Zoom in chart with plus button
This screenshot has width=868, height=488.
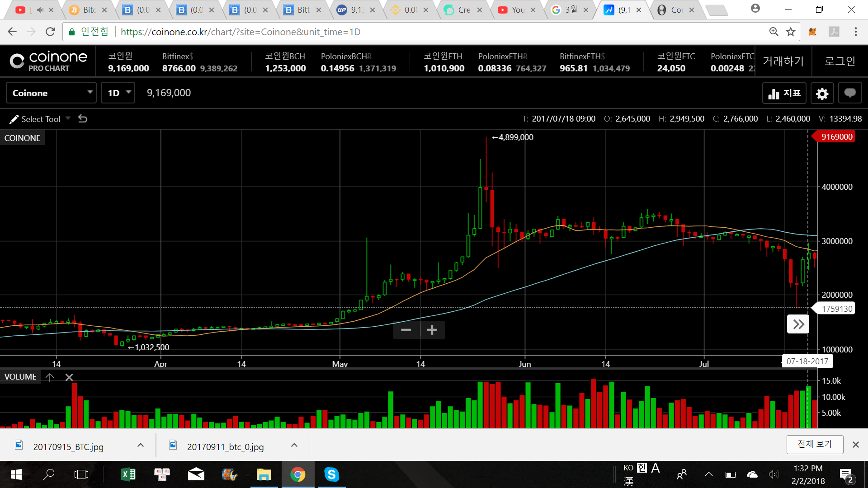[432, 330]
